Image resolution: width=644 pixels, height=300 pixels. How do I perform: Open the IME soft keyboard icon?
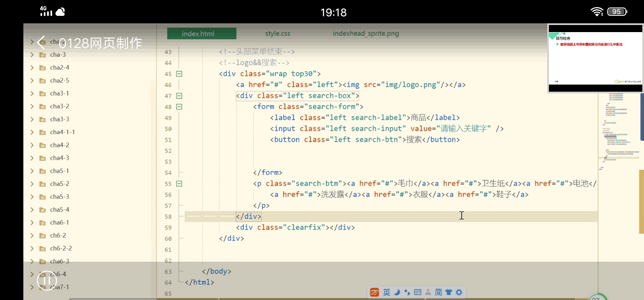click(418, 292)
